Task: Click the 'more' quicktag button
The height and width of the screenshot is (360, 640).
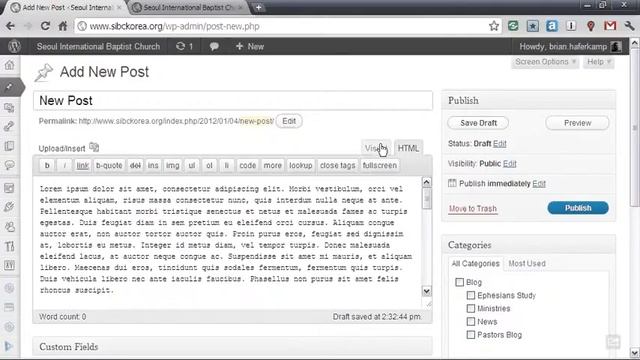Action: 272,165
